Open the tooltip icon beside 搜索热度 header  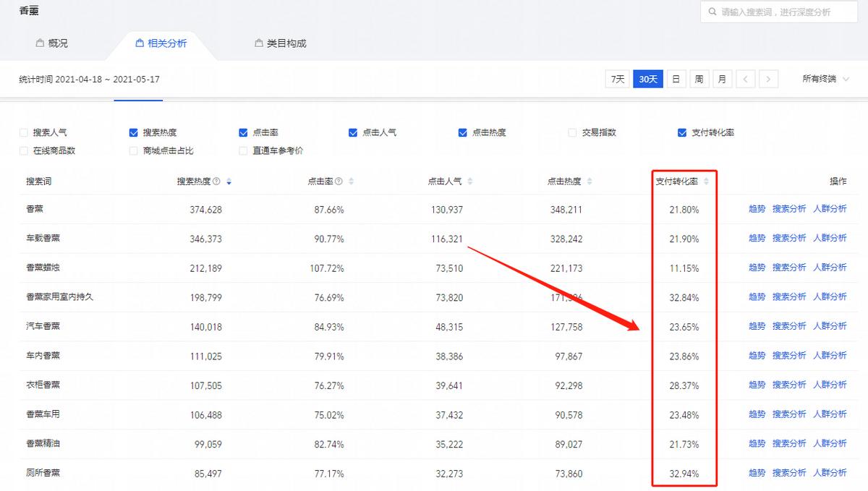pyautogui.click(x=216, y=182)
